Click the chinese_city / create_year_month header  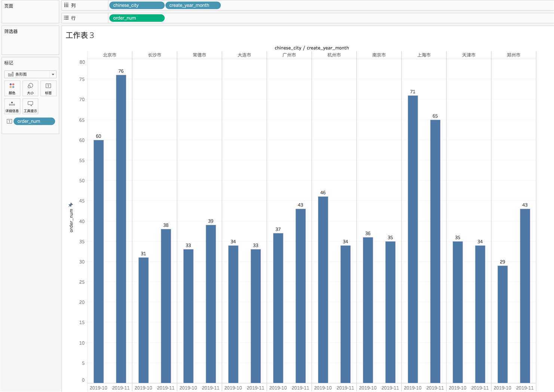tap(312, 48)
